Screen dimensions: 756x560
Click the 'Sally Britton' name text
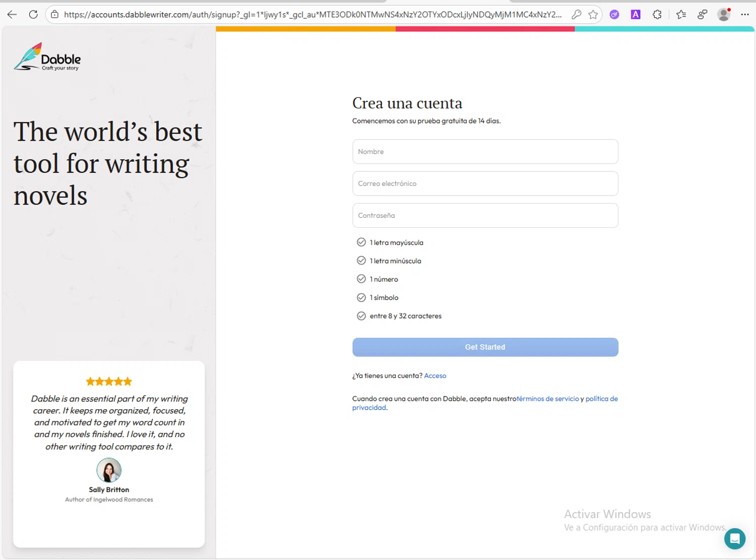point(109,489)
